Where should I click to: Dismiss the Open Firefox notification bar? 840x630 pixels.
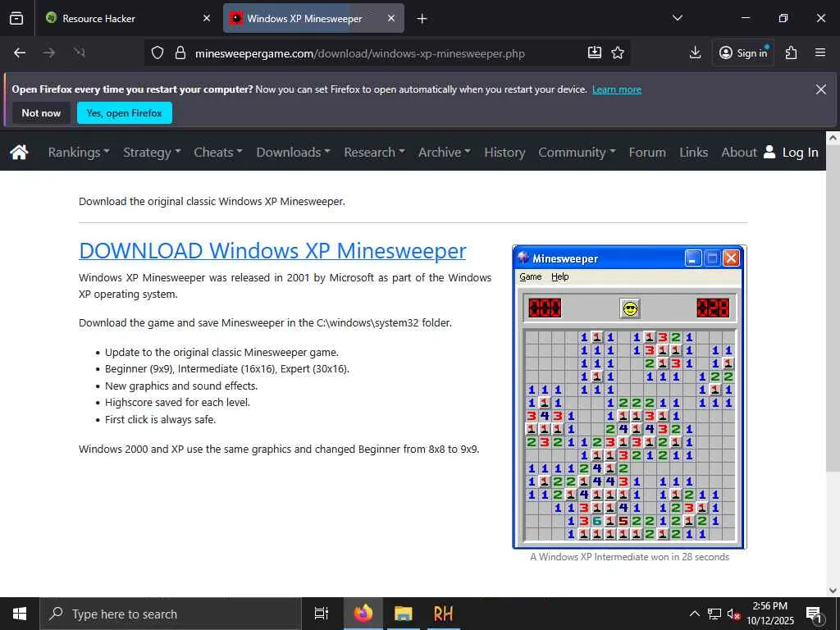(820, 89)
